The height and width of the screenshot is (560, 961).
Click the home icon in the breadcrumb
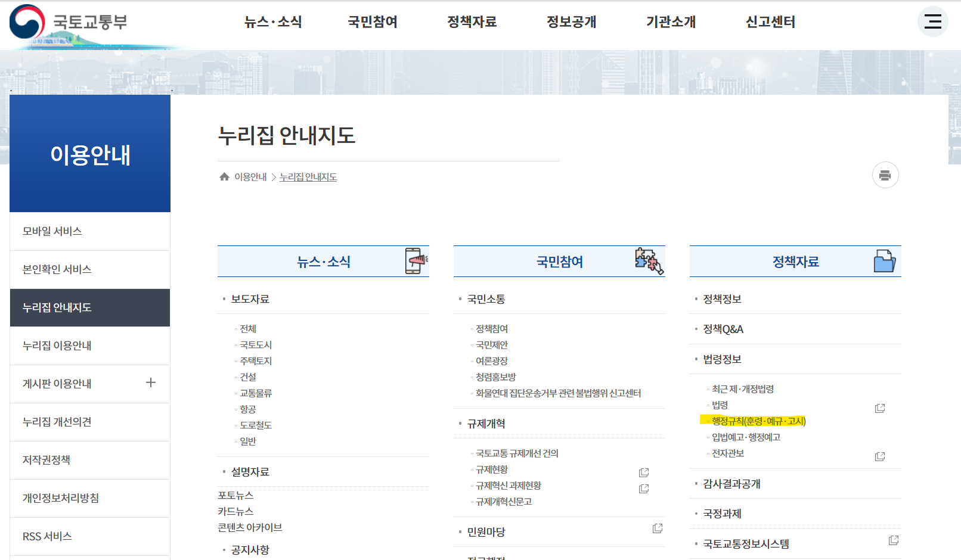tap(224, 176)
